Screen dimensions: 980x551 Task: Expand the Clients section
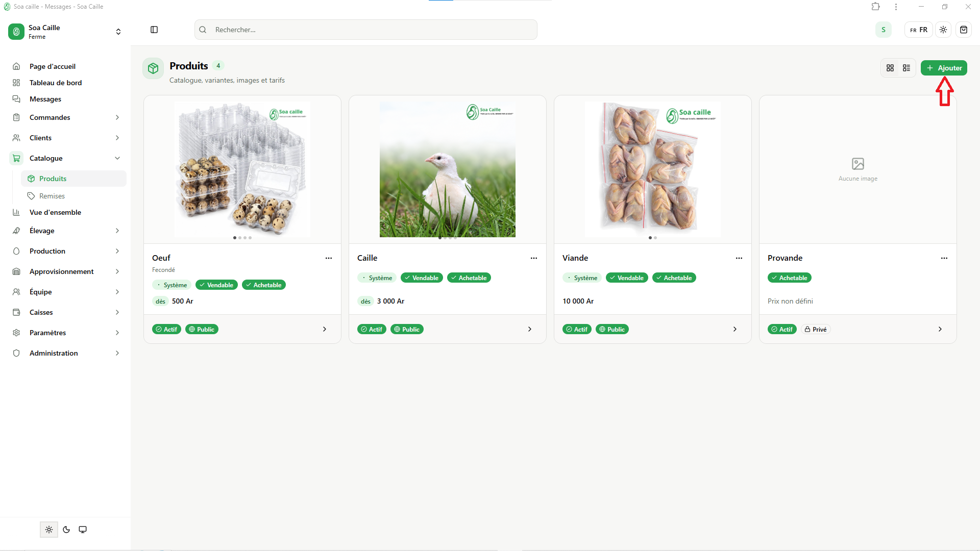click(x=65, y=138)
